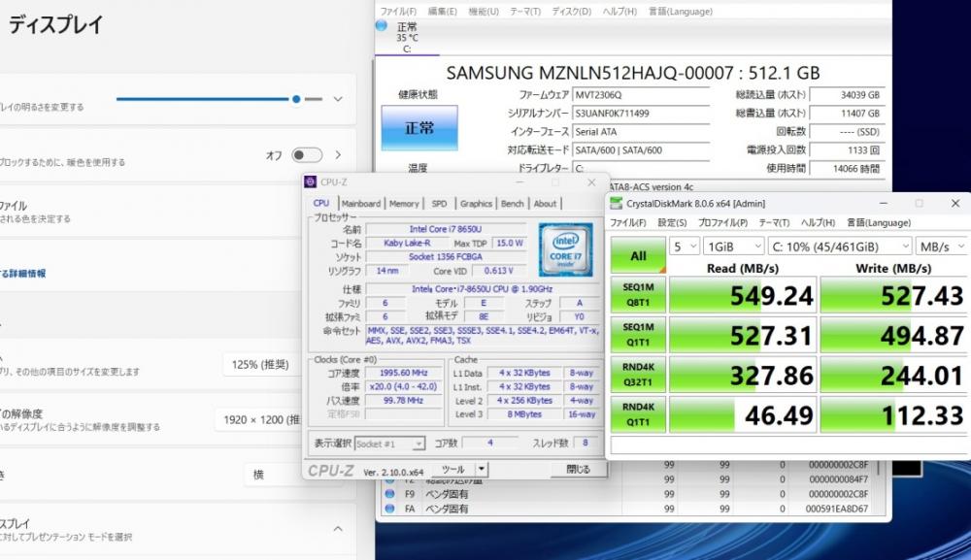Open the 1920 × 1200 resolution dropdown

coord(259,419)
